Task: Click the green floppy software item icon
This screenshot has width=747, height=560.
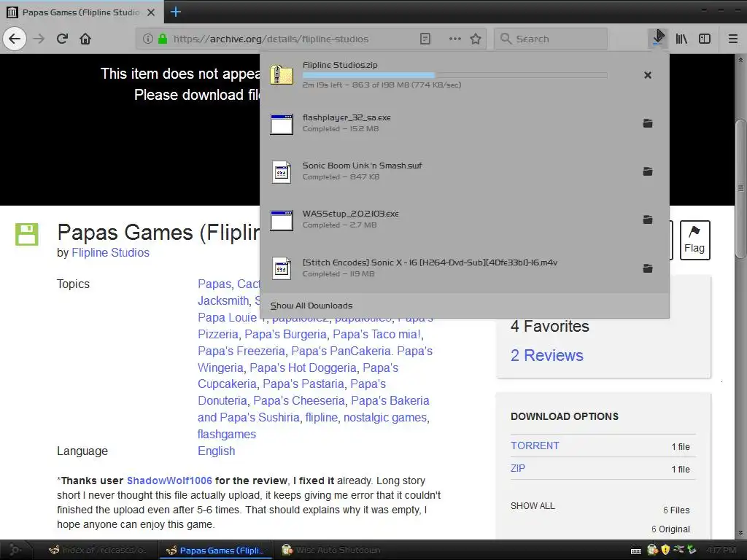Action: tap(27, 234)
